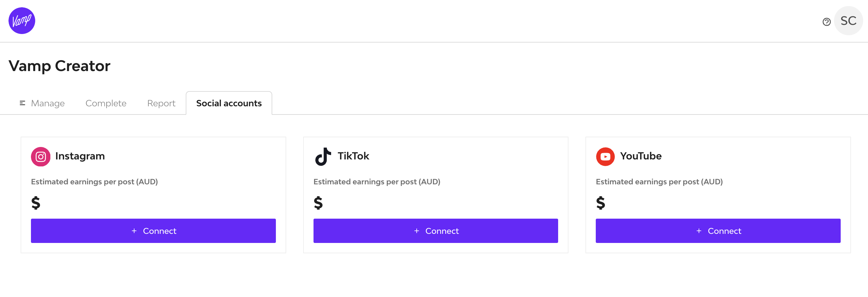The image size is (868, 297).
Task: Click the Vamp logo icon
Action: (22, 21)
